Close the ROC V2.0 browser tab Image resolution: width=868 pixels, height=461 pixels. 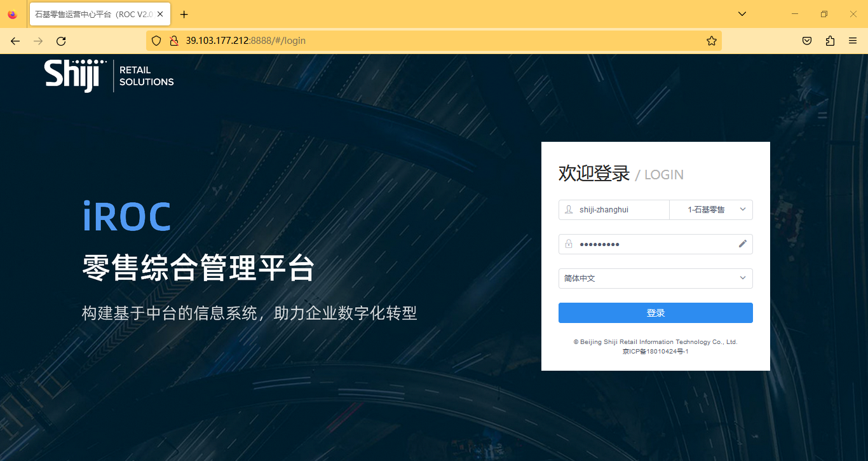pos(161,14)
